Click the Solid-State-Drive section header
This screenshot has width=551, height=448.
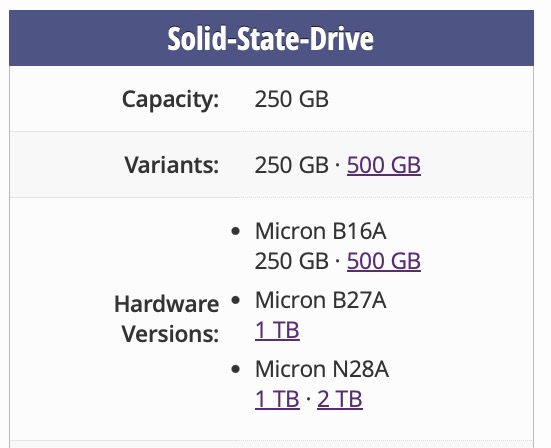pos(271,38)
